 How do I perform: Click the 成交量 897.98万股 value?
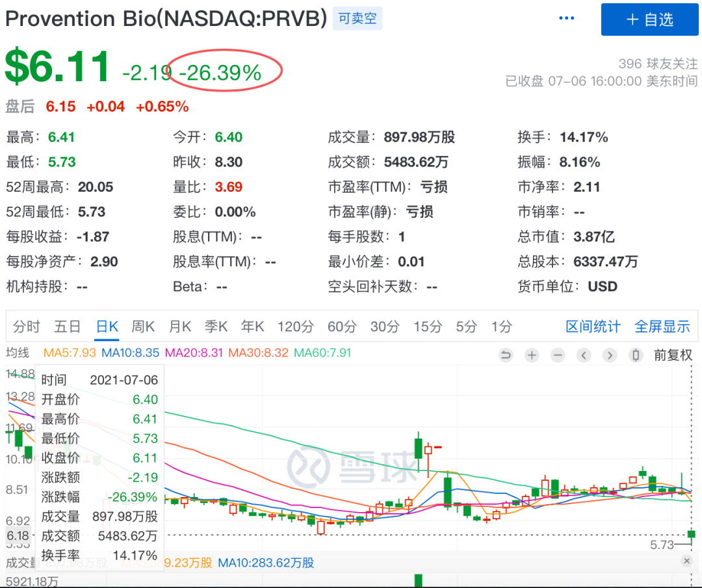(419, 137)
